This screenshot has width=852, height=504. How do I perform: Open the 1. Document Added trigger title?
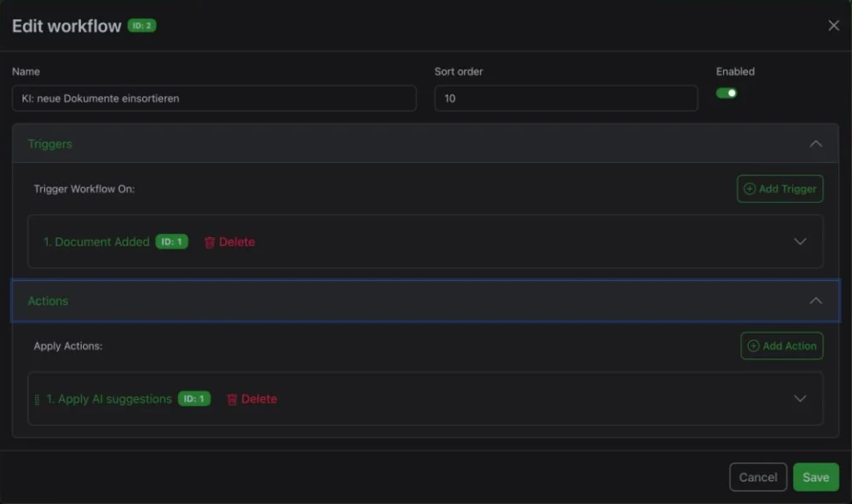click(x=97, y=242)
